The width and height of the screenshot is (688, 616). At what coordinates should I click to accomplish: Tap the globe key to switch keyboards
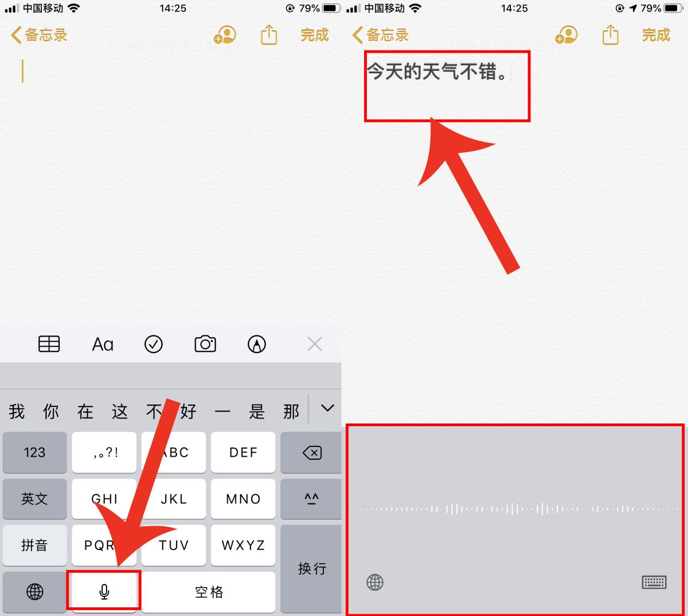point(34,591)
